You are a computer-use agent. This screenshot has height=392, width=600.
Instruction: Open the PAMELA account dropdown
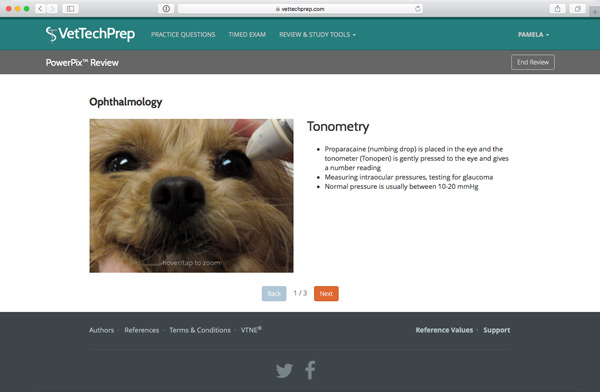[x=533, y=34]
